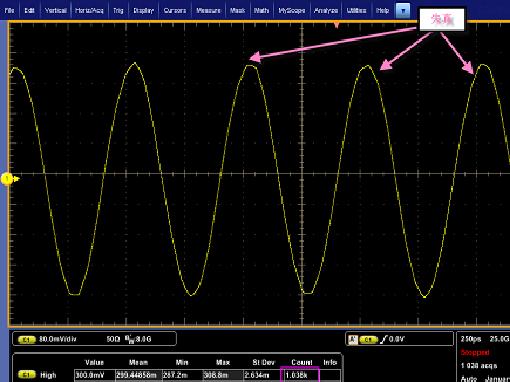Viewport: 510px width, 382px height.
Task: Click the orange trigger position marker
Action: pos(336,25)
